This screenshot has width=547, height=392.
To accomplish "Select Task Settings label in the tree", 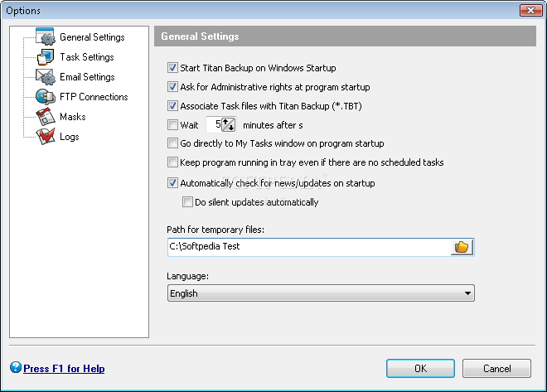I will click(x=87, y=57).
